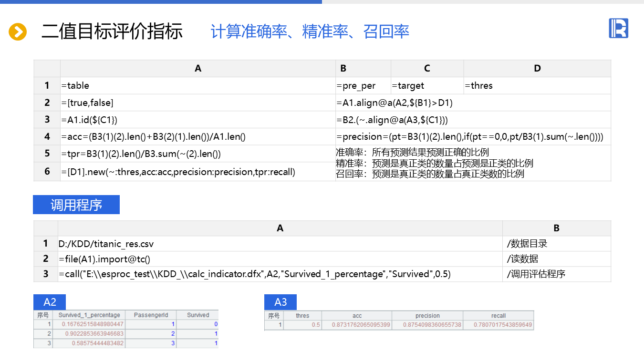
Task: Select column D header in the top table
Action: [x=537, y=69]
